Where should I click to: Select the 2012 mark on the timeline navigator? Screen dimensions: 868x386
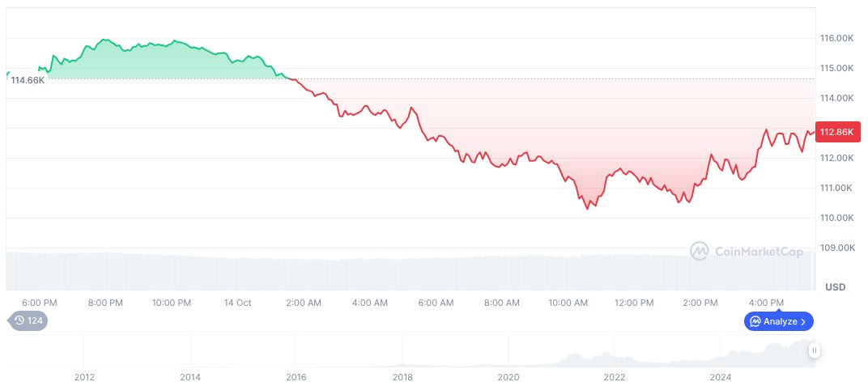[84, 377]
